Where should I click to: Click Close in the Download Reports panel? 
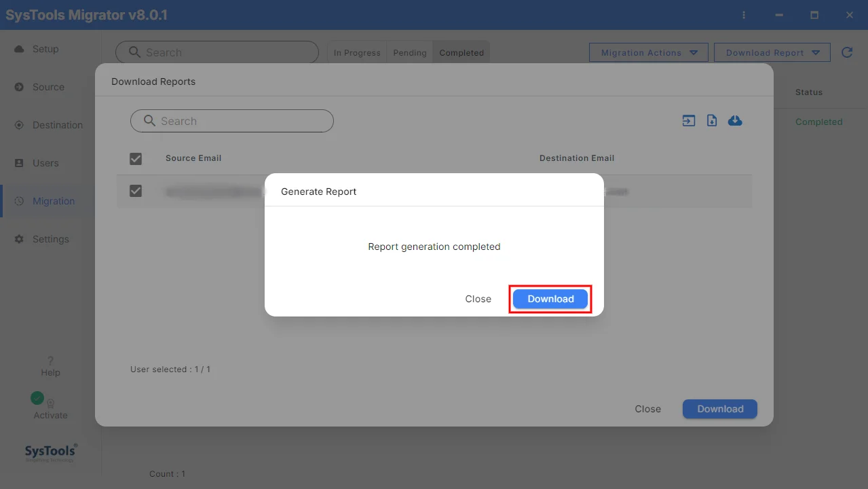(647, 409)
